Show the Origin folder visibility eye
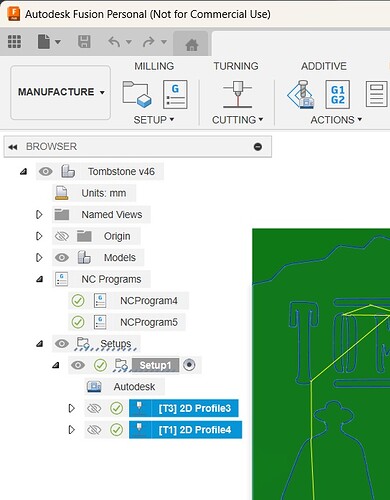Screen dimensions: 390x500 point(62,236)
